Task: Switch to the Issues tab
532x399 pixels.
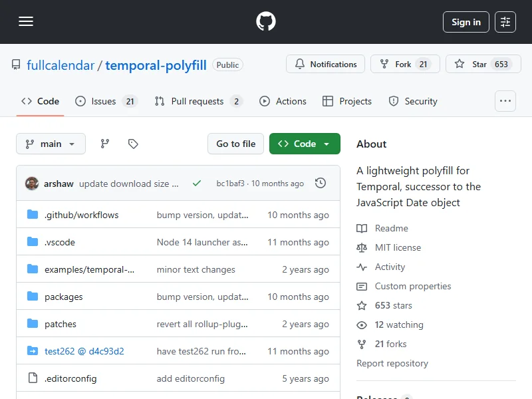Action: 105,101
